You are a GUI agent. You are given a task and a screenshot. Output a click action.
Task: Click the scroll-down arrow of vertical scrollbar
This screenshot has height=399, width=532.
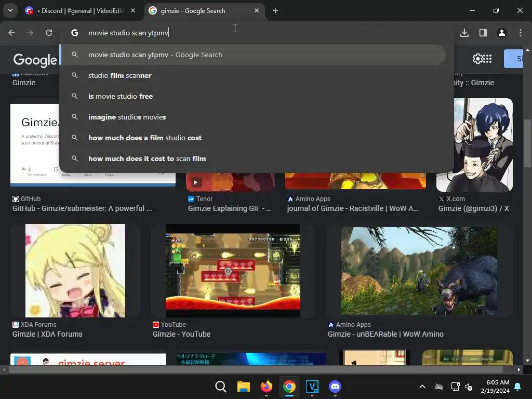527,361
